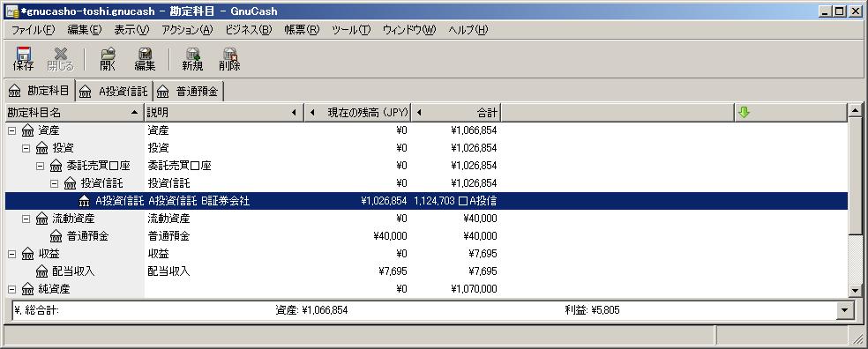Click the bank icon beside 普通預金 tree row
868x349 pixels.
56,236
